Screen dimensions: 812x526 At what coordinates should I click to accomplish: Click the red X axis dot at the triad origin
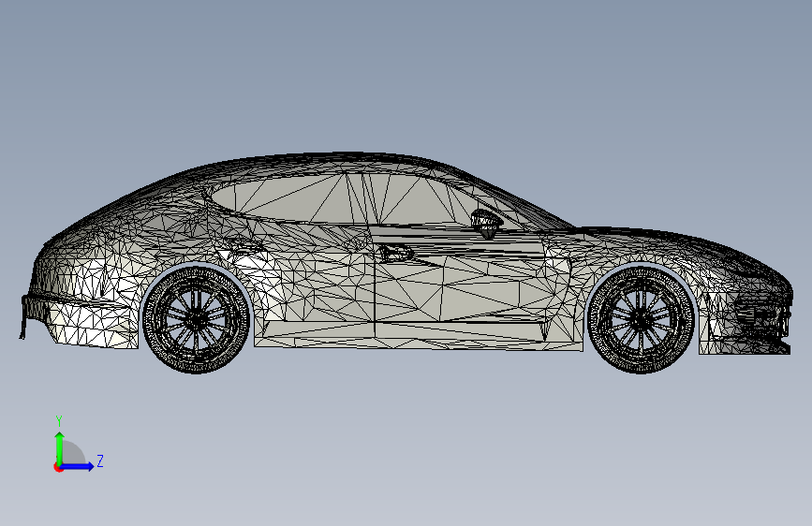58,467
